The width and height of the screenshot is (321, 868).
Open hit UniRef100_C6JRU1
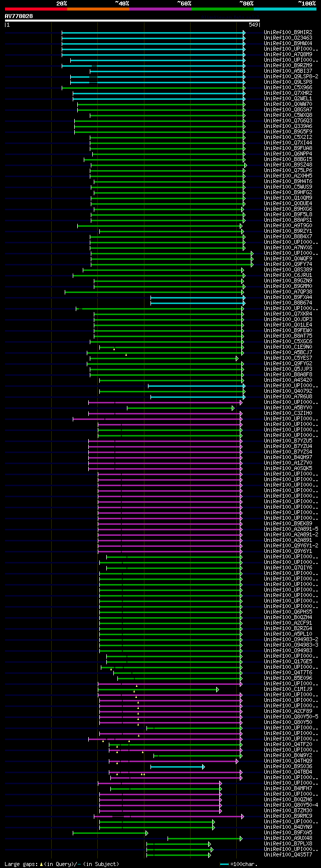288,275
